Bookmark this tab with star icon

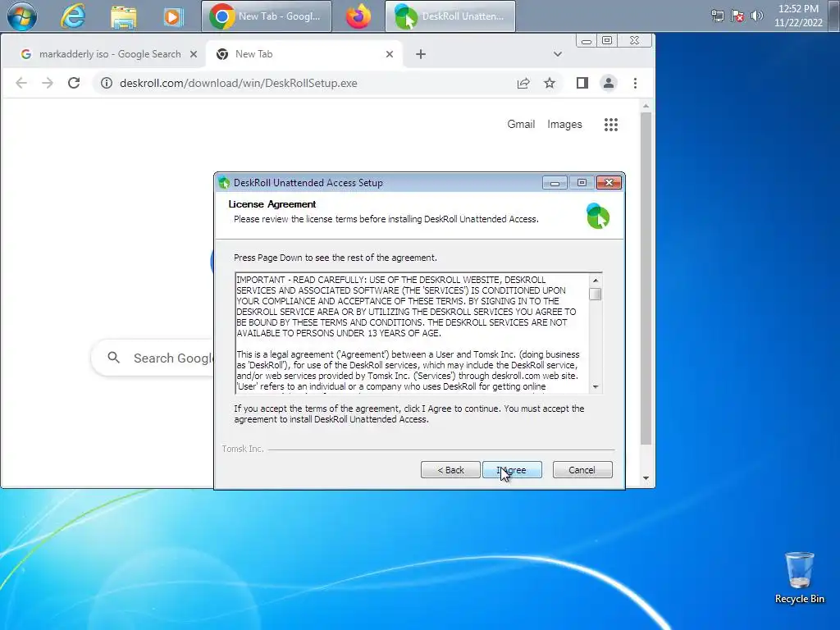550,83
